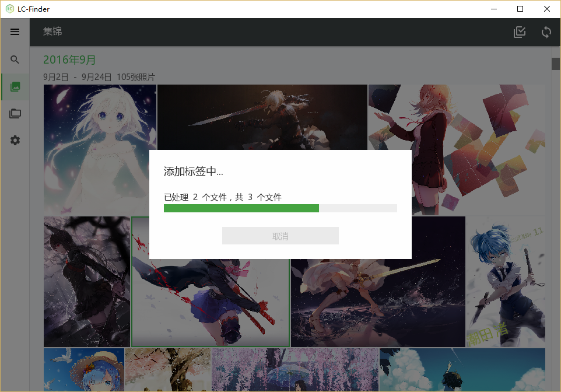Viewport: 561px width, 392px height.
Task: Open the pale blossom tree thumbnail
Action: tap(168, 370)
